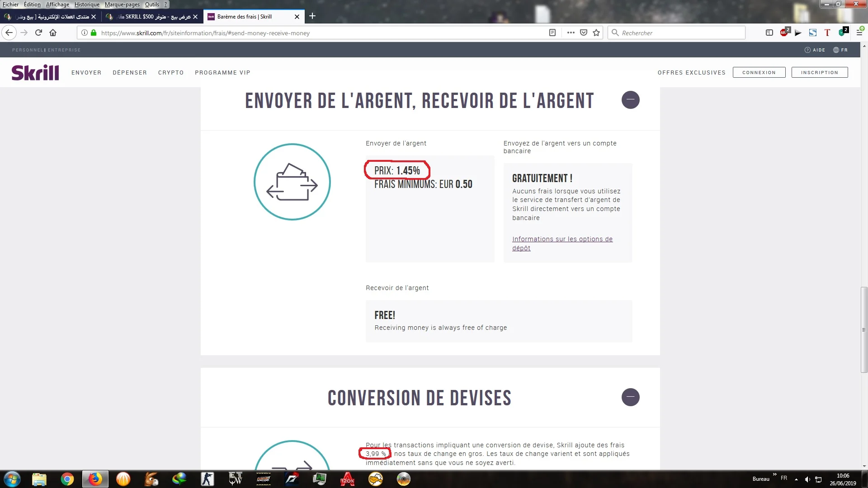Open the Firefox hamburger menu
This screenshot has width=868, height=488.
click(859, 33)
